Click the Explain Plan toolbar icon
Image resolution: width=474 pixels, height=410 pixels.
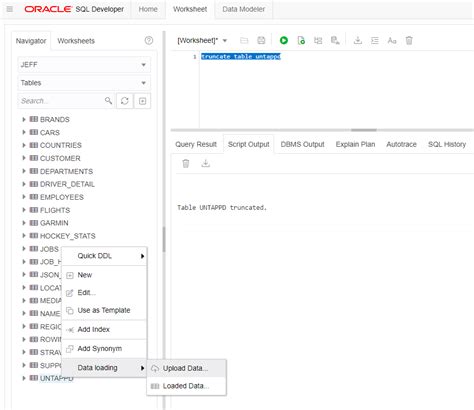(318, 41)
